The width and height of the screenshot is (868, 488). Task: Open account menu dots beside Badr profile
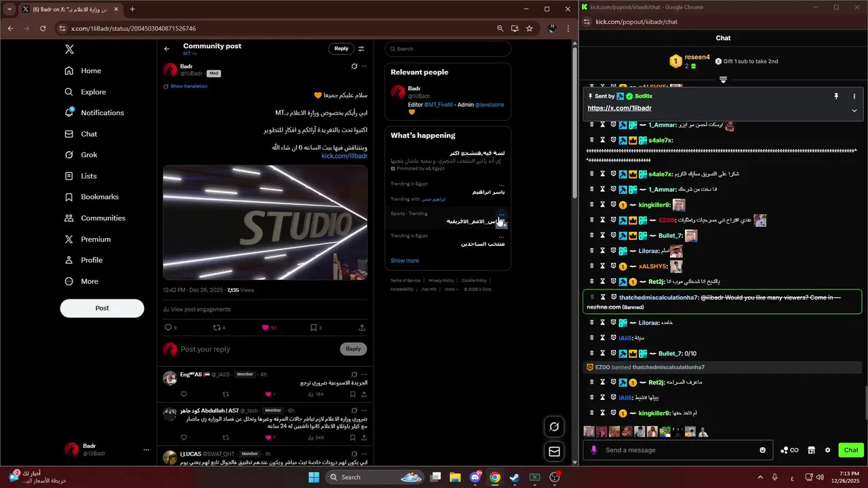coord(146,449)
